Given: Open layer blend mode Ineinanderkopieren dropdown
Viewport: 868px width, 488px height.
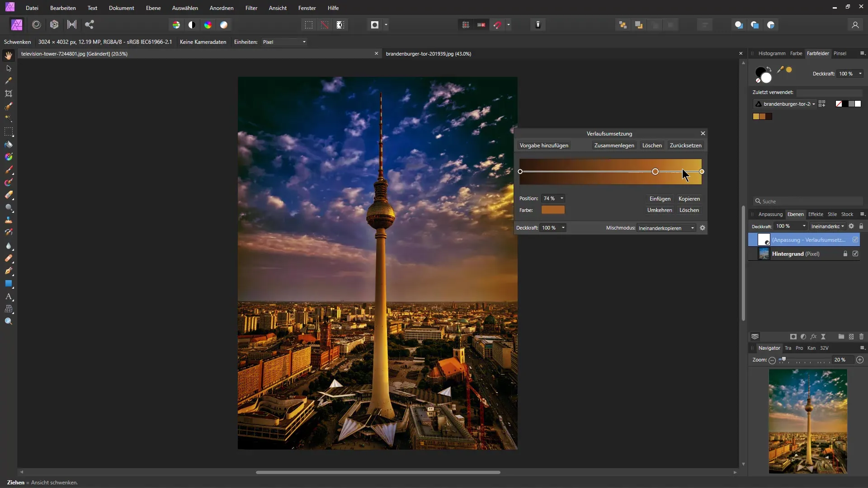Looking at the screenshot, I should (x=827, y=226).
